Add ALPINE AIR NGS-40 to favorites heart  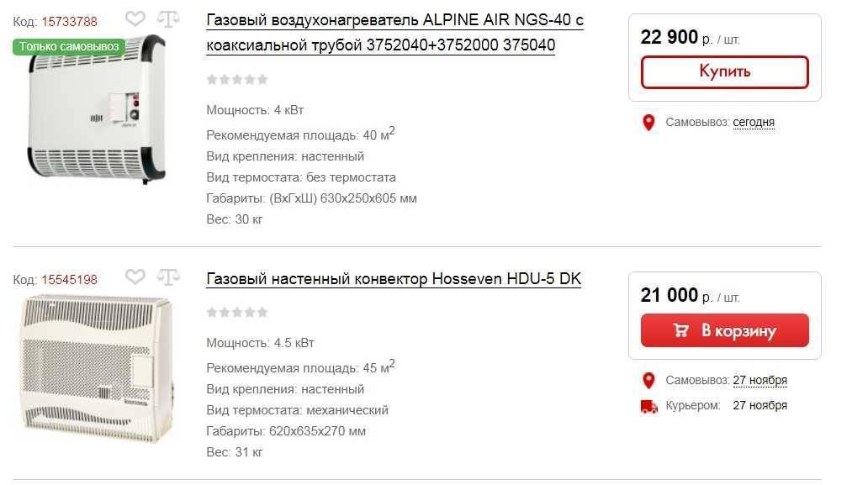pos(135,18)
